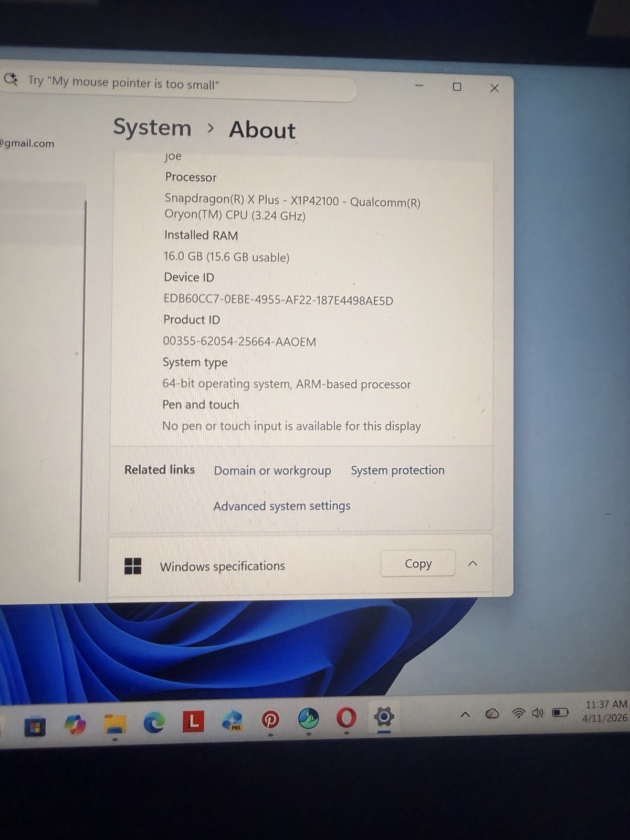This screenshot has width=630, height=840.
Task: Check battery status tray icon
Action: pyautogui.click(x=560, y=712)
